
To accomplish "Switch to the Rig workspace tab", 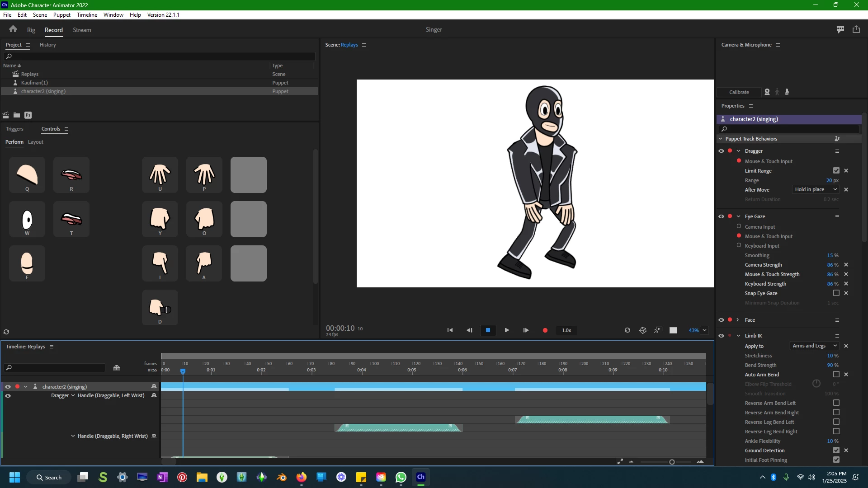I will (31, 30).
